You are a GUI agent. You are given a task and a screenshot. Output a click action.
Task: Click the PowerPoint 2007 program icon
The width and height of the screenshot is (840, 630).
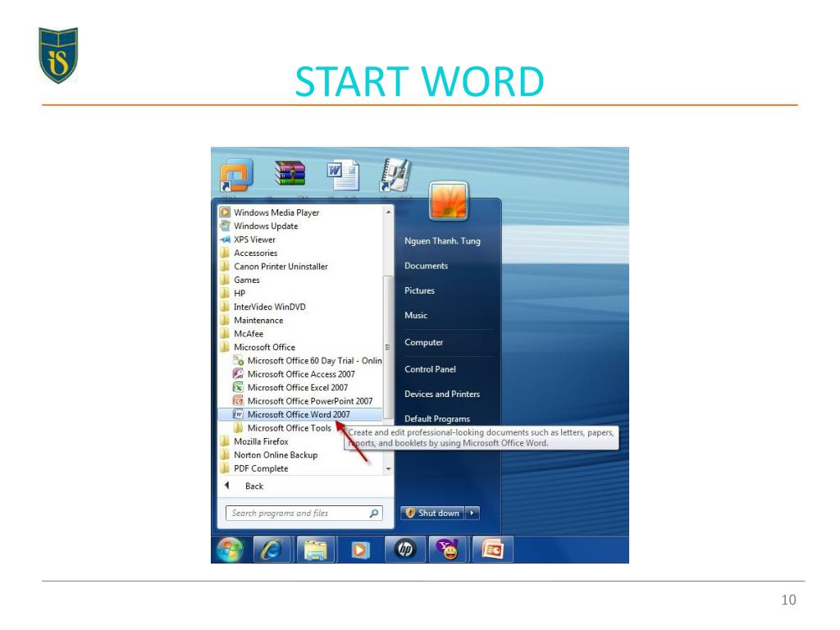point(239,400)
